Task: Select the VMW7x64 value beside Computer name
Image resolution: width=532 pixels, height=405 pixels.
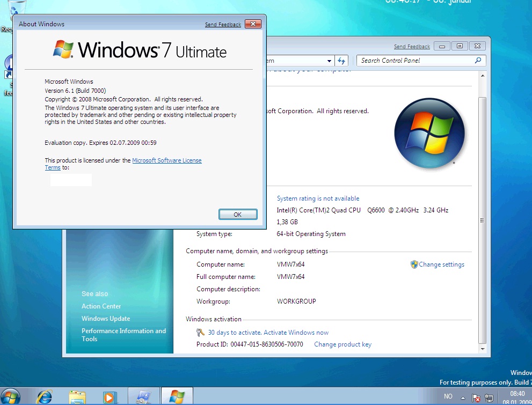Action: coord(291,264)
